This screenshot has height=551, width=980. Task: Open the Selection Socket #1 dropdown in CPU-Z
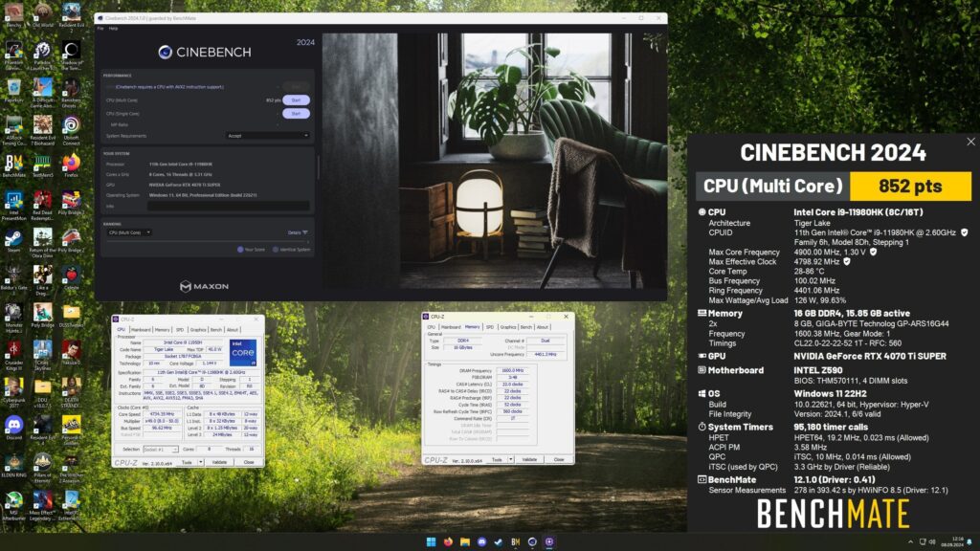pos(160,450)
